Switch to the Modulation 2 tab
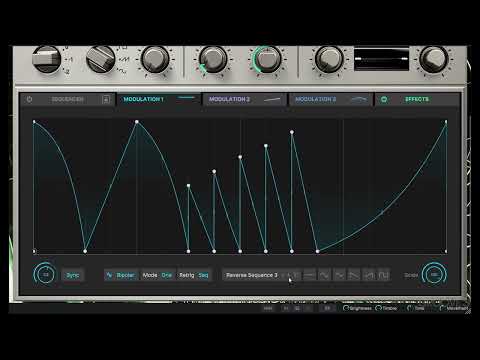 point(245,99)
